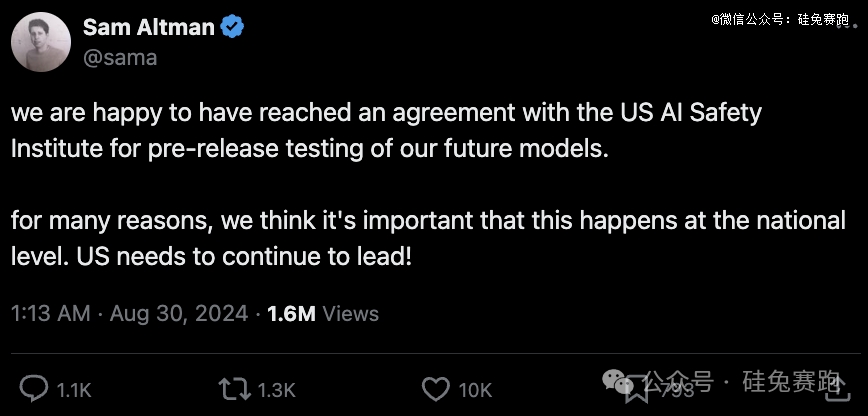Open the @sama handle link
The width and height of the screenshot is (868, 416).
pyautogui.click(x=120, y=57)
